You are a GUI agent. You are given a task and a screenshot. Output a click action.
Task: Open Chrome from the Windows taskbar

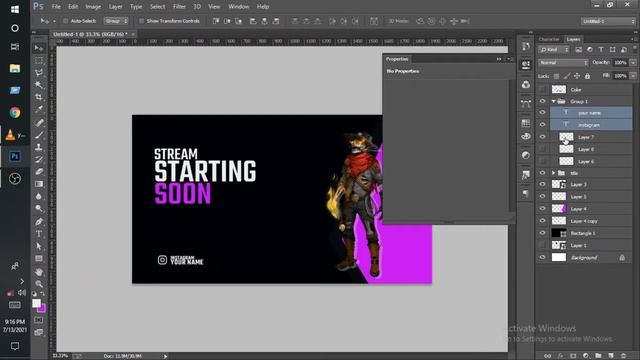pyautogui.click(x=15, y=112)
